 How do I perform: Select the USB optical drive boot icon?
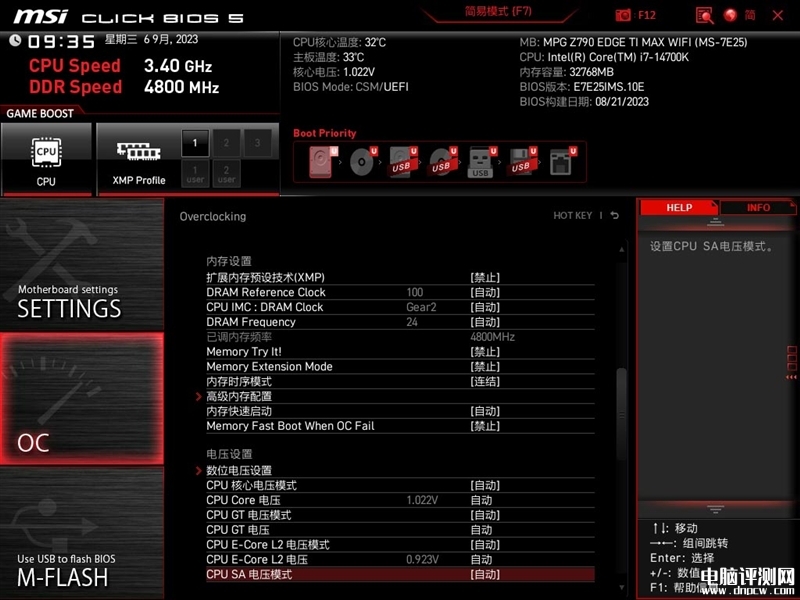pyautogui.click(x=442, y=162)
